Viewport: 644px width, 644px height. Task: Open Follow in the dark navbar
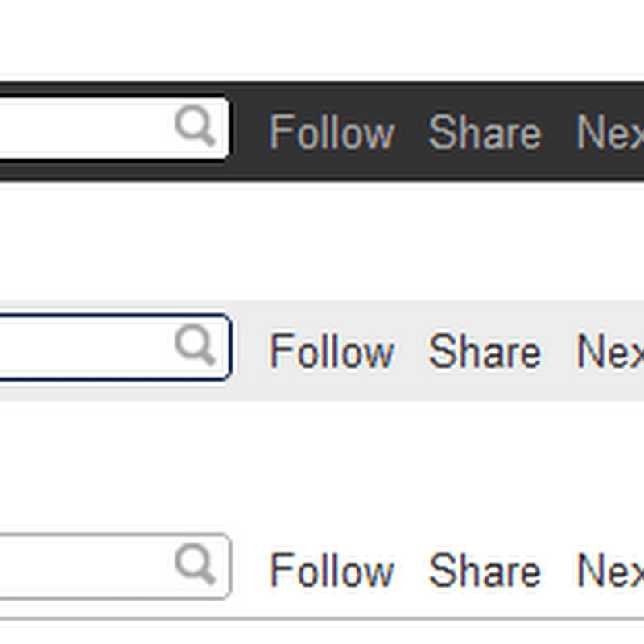(x=332, y=132)
